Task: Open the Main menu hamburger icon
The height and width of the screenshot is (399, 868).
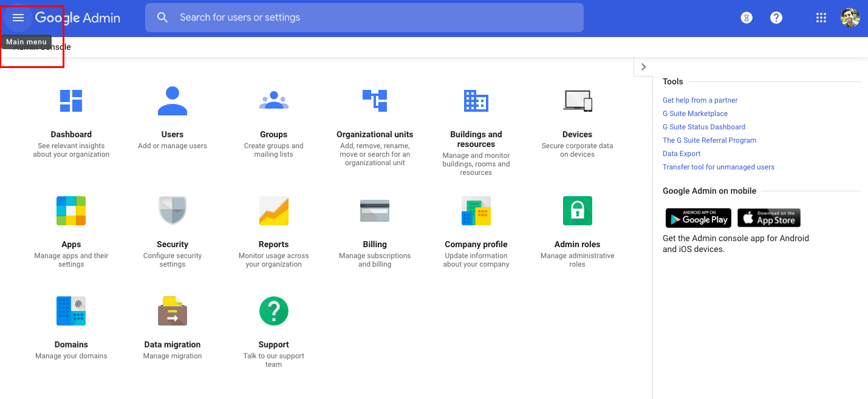Action: point(18,18)
